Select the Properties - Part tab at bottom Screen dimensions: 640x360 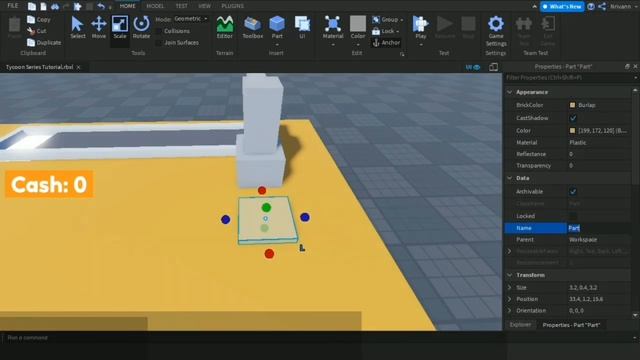[571, 325]
